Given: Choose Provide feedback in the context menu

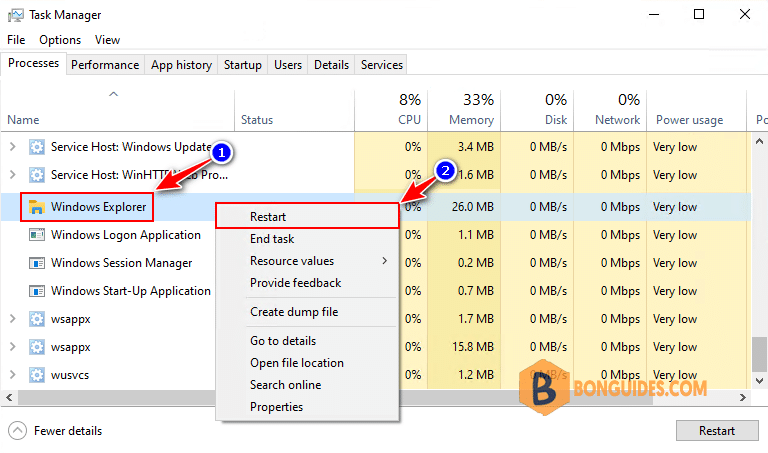Looking at the screenshot, I should coord(307,283).
